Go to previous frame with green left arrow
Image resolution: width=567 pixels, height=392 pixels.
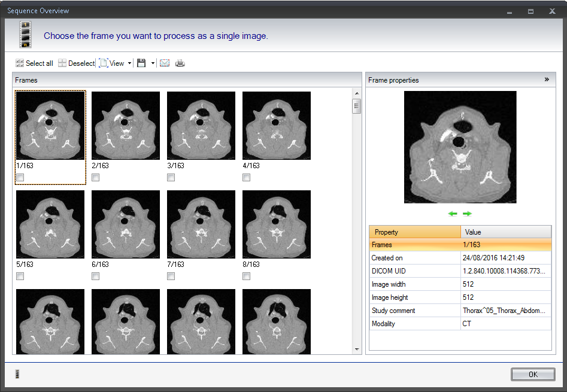pyautogui.click(x=453, y=214)
